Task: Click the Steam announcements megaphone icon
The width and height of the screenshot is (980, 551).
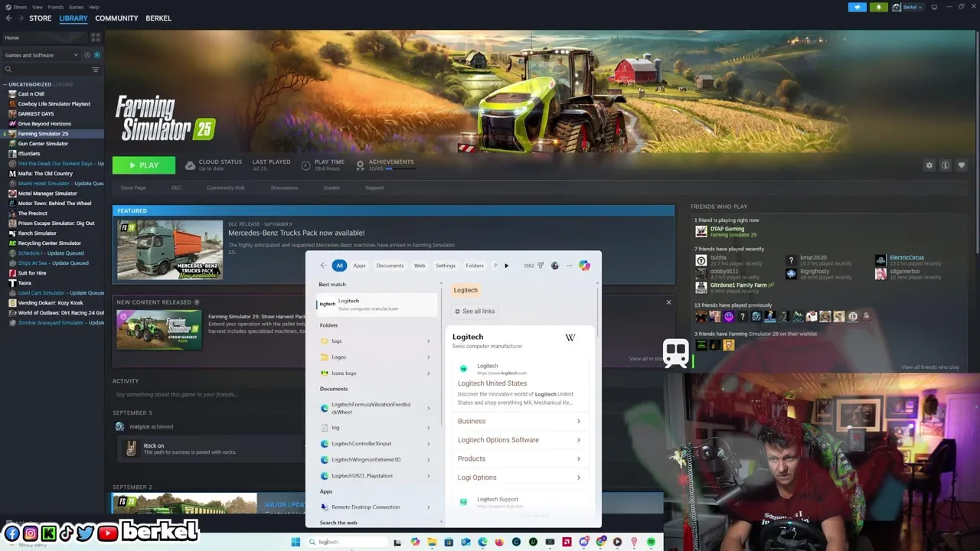Action: pyautogui.click(x=857, y=7)
